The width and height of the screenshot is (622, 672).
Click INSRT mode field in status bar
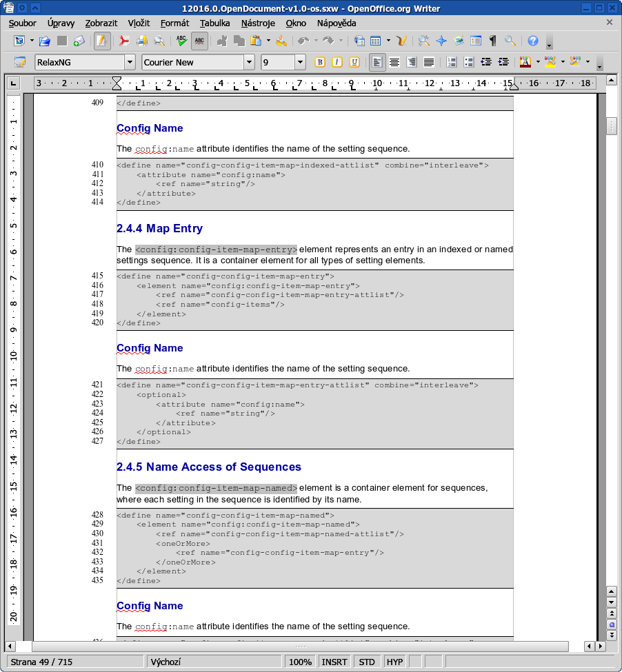click(x=334, y=662)
